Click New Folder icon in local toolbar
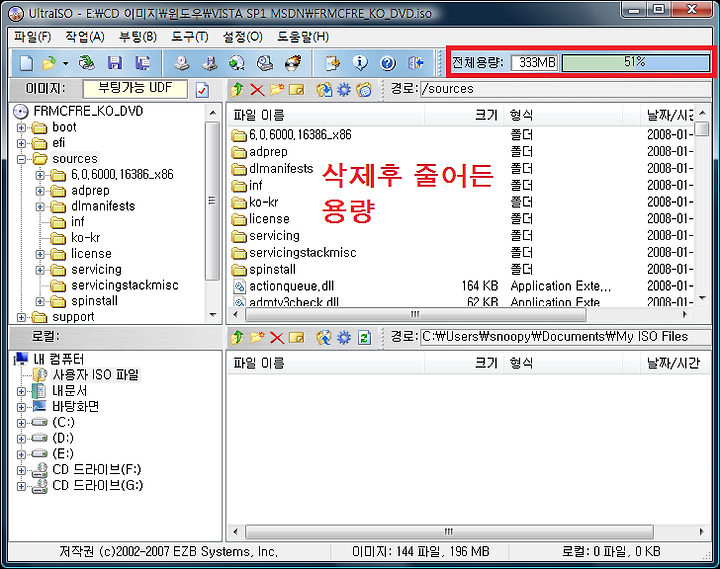720x569 pixels. click(x=257, y=338)
